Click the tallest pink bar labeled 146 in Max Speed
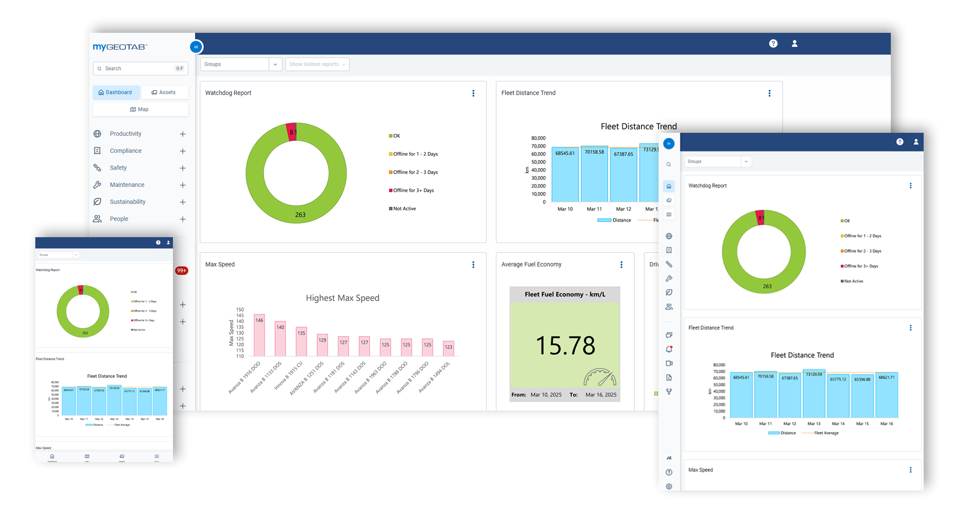Viewport: 980px width, 514px height. (259, 336)
